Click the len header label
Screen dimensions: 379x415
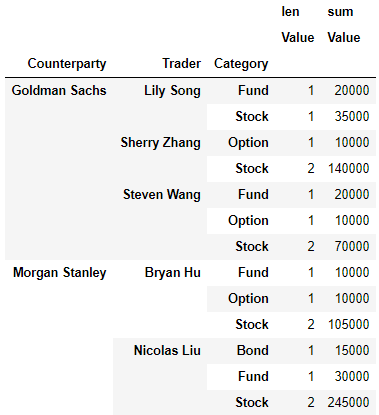290,12
